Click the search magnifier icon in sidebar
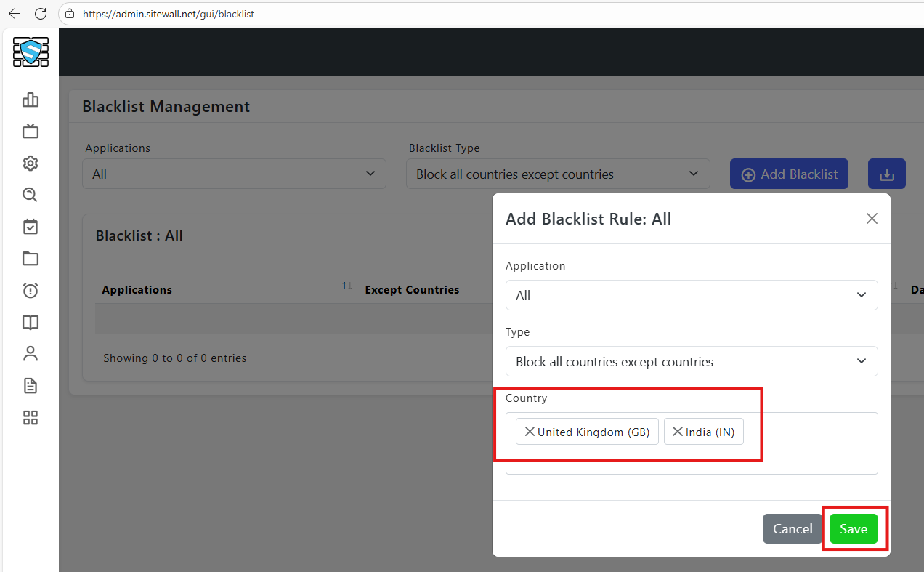924x572 pixels. click(x=30, y=195)
